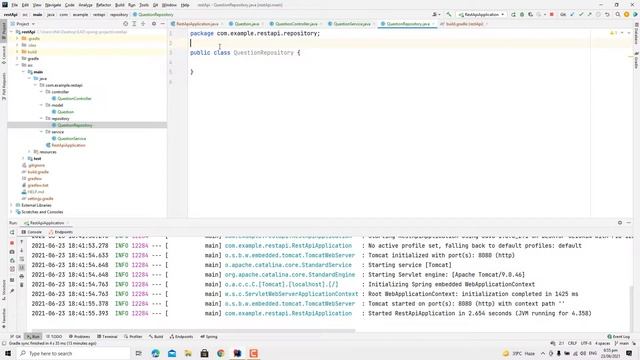Click the red Stop icon in Run panel

(12, 243)
